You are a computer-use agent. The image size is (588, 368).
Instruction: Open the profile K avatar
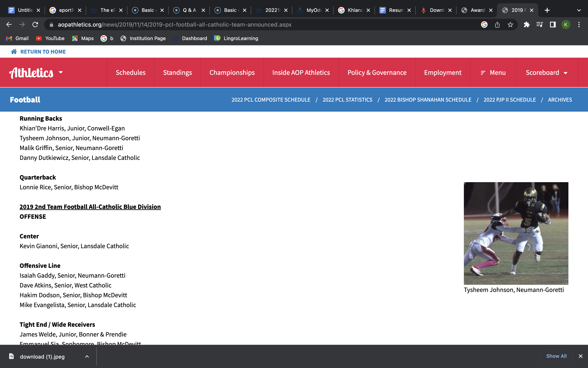click(566, 25)
